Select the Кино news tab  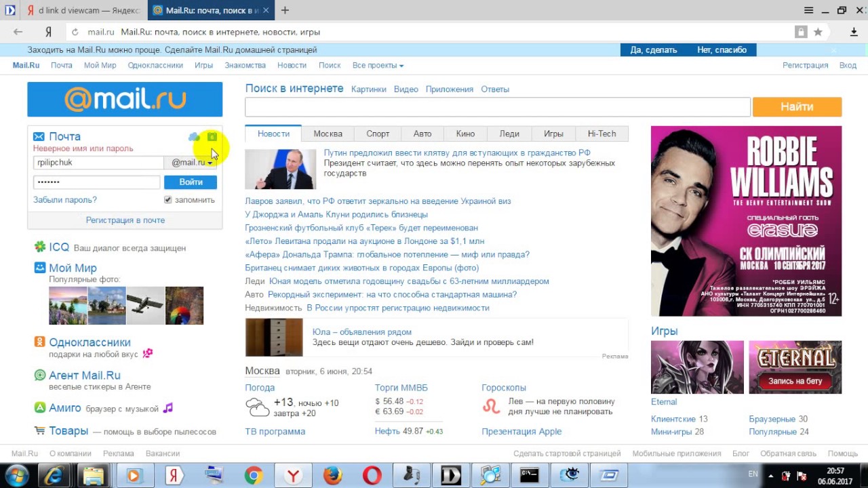click(x=465, y=134)
